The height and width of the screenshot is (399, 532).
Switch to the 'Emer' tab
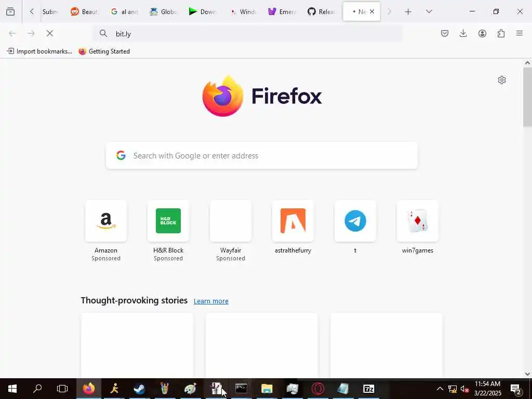(282, 11)
